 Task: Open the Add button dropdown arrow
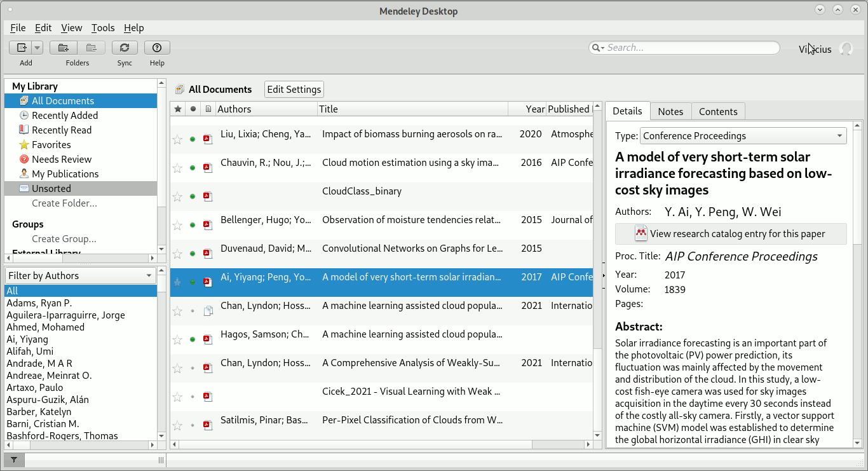(x=37, y=48)
